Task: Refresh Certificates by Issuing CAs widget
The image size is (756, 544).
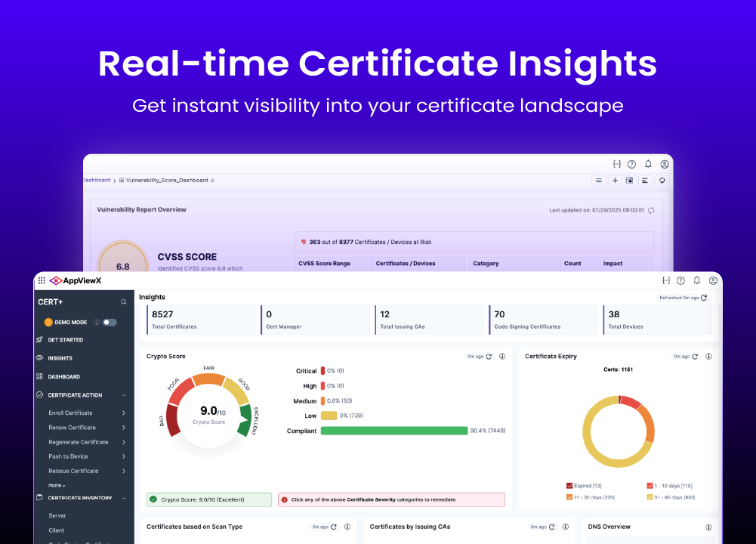Action: pos(552,527)
